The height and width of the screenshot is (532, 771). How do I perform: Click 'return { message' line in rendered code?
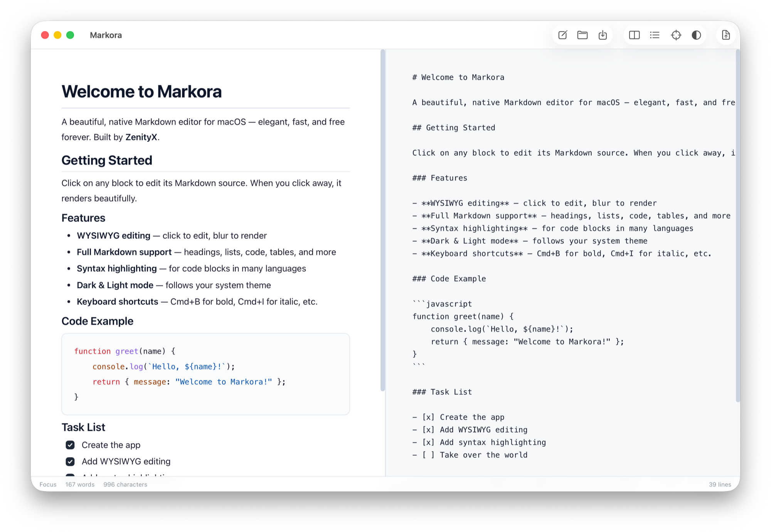click(189, 382)
